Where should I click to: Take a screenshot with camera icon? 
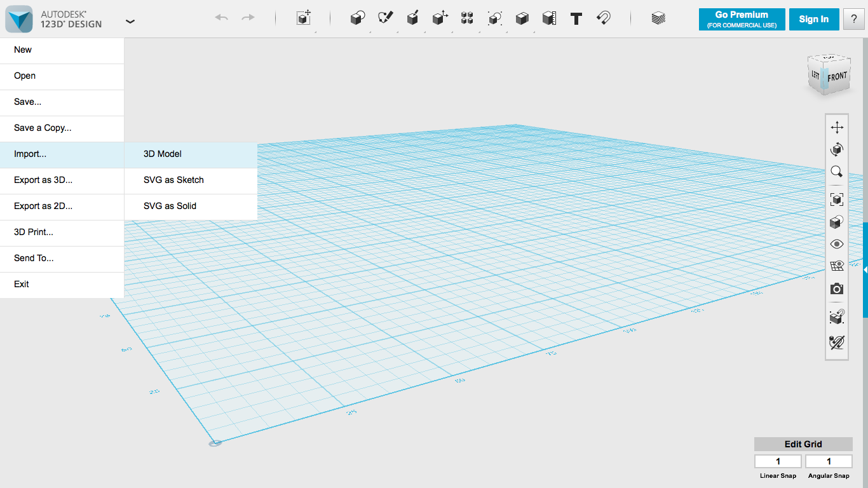pos(837,289)
